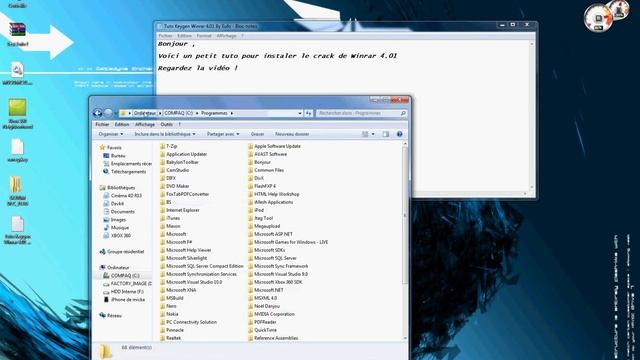Select the HTML Help Workshop folder

click(x=276, y=194)
